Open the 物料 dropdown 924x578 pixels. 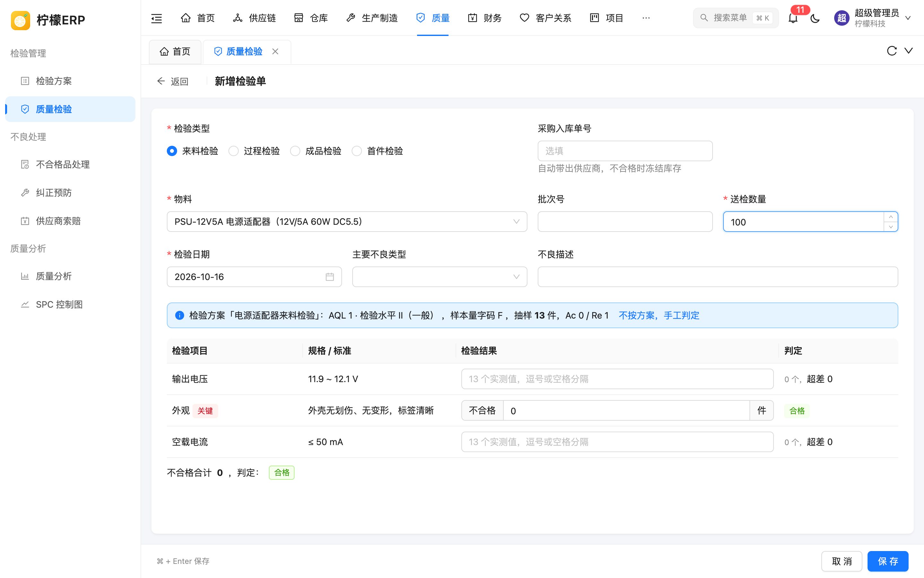[x=347, y=222]
